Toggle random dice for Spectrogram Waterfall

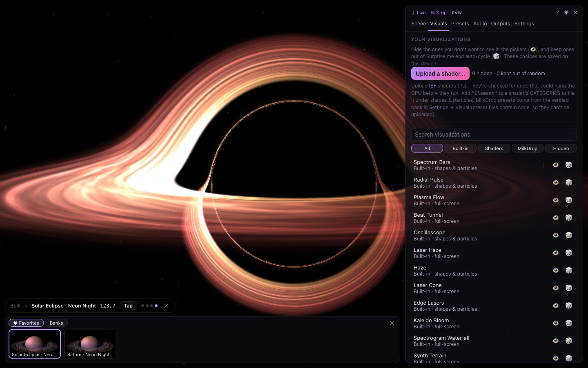[x=568, y=341]
